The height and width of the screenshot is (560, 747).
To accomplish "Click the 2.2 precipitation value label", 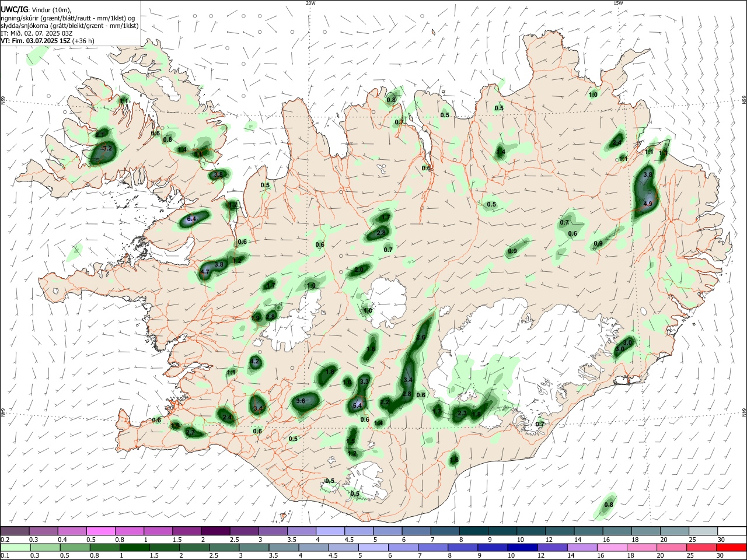I will (385, 402).
